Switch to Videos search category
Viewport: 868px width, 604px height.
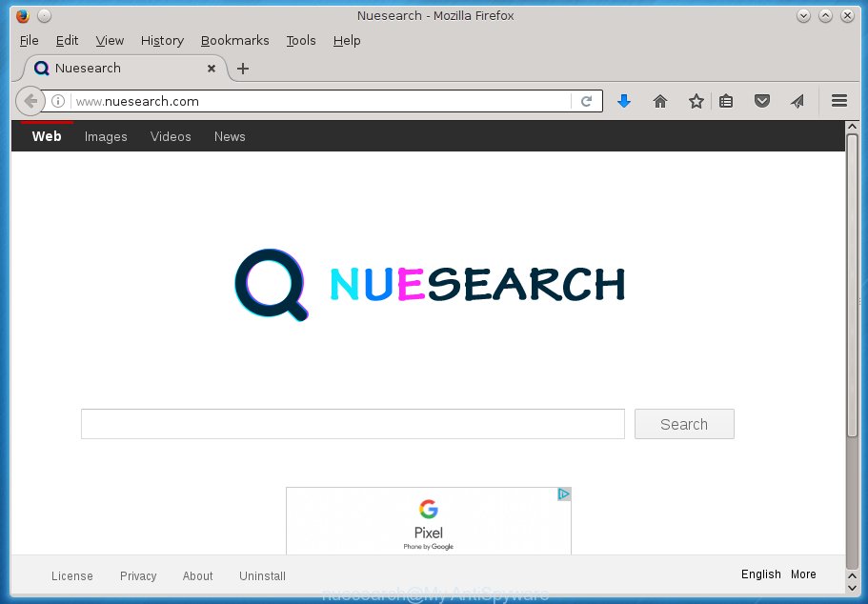tap(171, 137)
